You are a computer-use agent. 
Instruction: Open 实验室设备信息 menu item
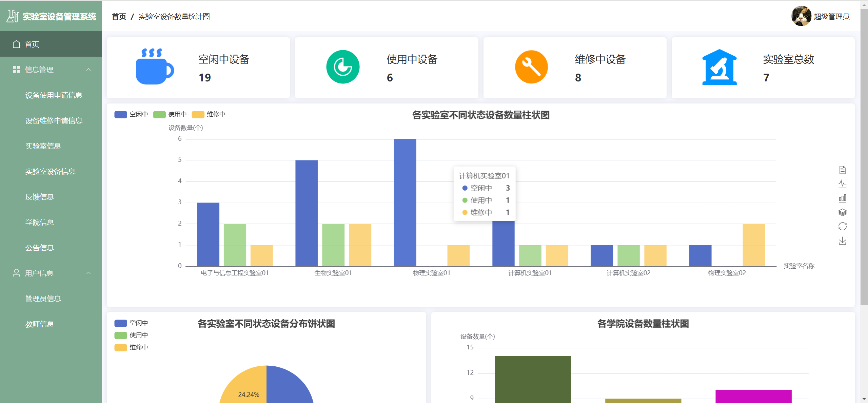(x=50, y=172)
